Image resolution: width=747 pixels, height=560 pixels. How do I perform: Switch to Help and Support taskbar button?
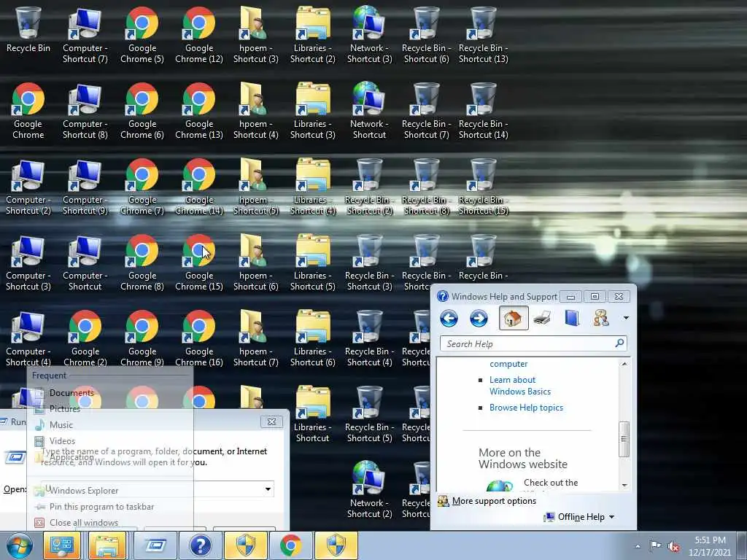(x=200, y=545)
